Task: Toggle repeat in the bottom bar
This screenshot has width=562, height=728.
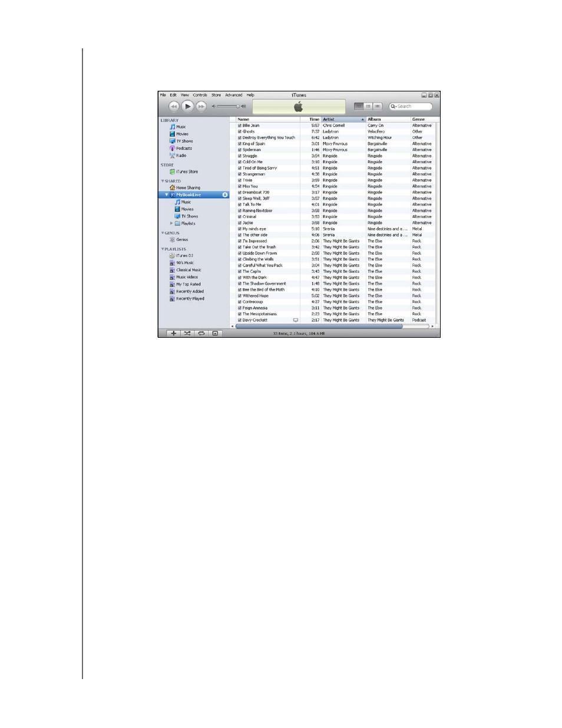Action: (201, 334)
